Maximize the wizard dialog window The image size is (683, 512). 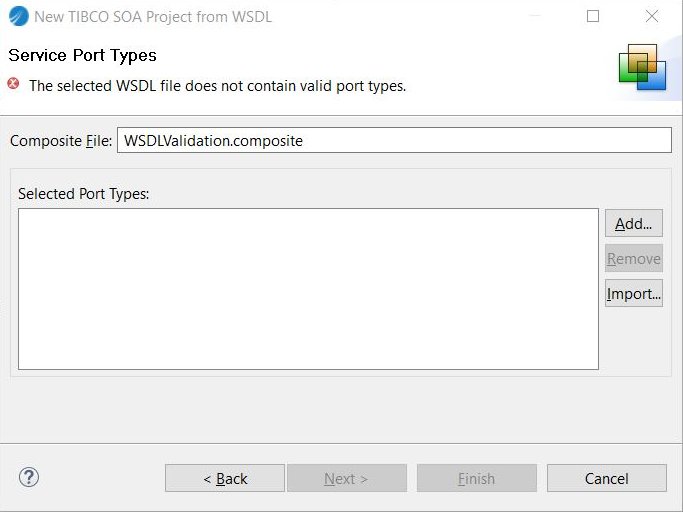[593, 16]
